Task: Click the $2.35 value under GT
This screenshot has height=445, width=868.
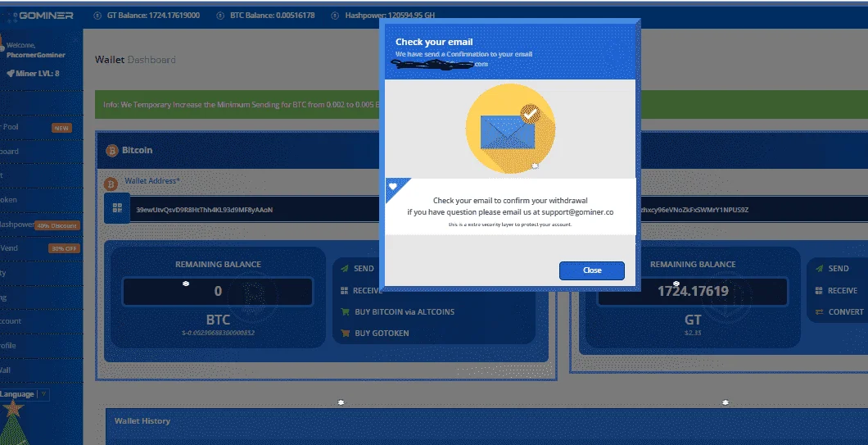Action: point(693,333)
